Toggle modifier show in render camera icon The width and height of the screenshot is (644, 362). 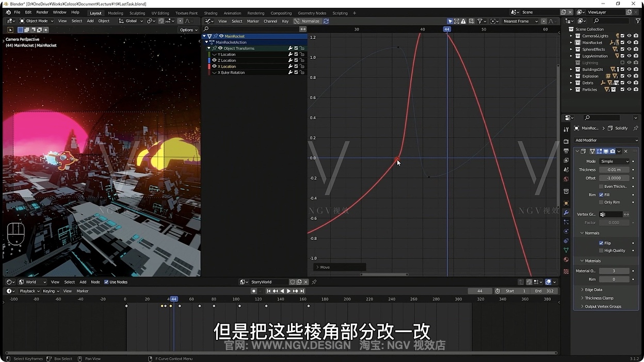613,151
